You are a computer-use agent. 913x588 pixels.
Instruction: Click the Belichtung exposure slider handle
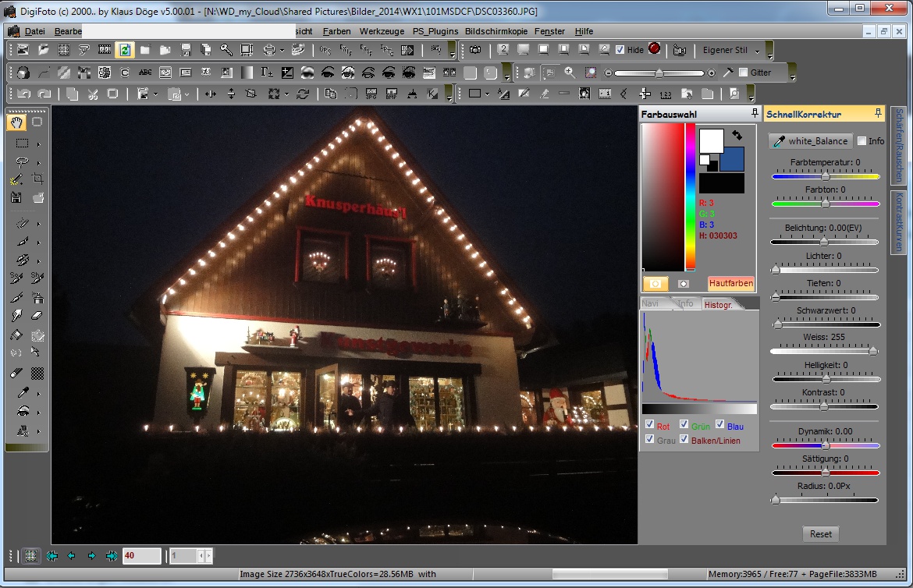pyautogui.click(x=823, y=242)
